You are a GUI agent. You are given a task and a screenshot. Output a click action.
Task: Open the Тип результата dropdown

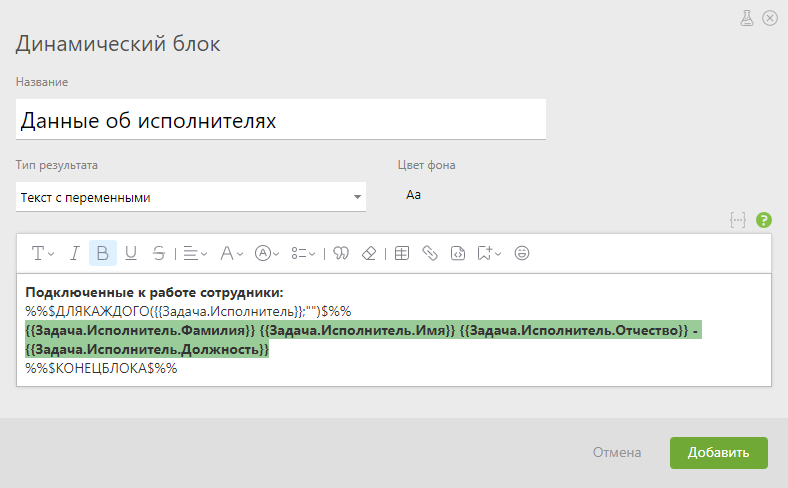click(x=190, y=197)
